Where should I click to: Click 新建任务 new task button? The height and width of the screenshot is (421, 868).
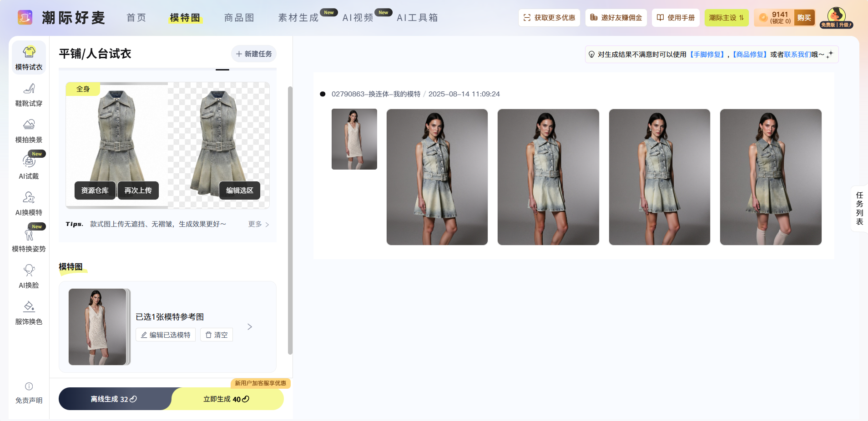click(254, 54)
